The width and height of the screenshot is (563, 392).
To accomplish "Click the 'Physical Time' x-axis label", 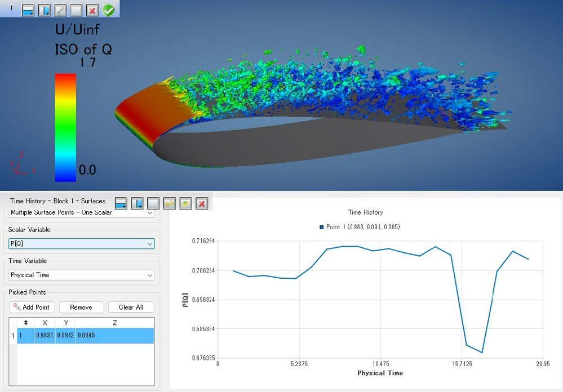I will [380, 373].
